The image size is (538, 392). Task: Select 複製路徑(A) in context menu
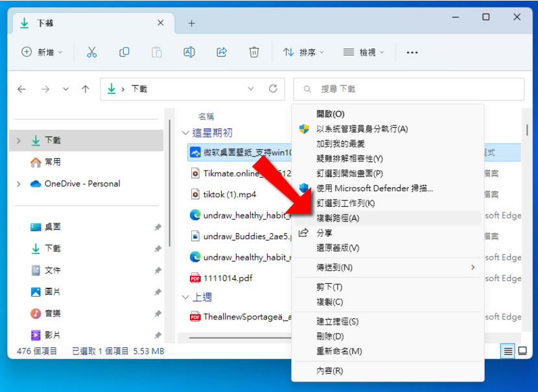337,218
